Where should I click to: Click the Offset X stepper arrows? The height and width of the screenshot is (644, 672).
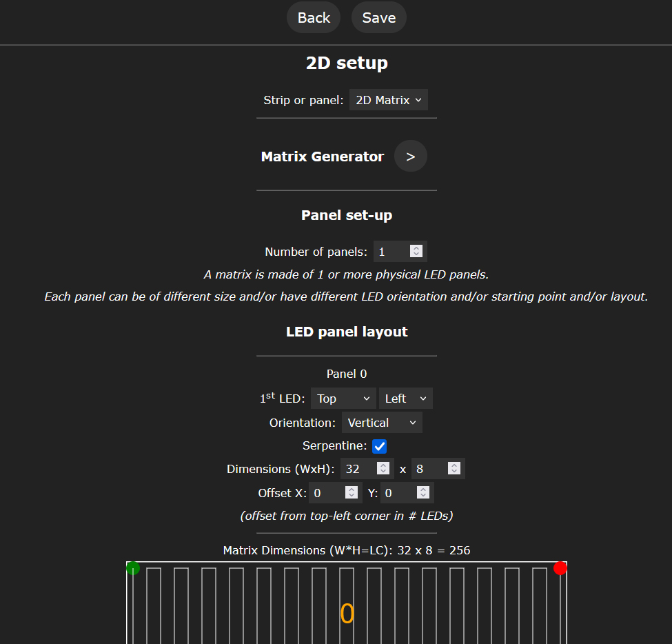[x=352, y=493]
